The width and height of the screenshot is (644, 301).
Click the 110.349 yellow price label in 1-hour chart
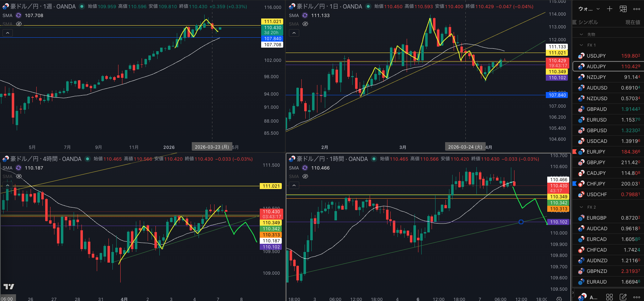coord(559,197)
